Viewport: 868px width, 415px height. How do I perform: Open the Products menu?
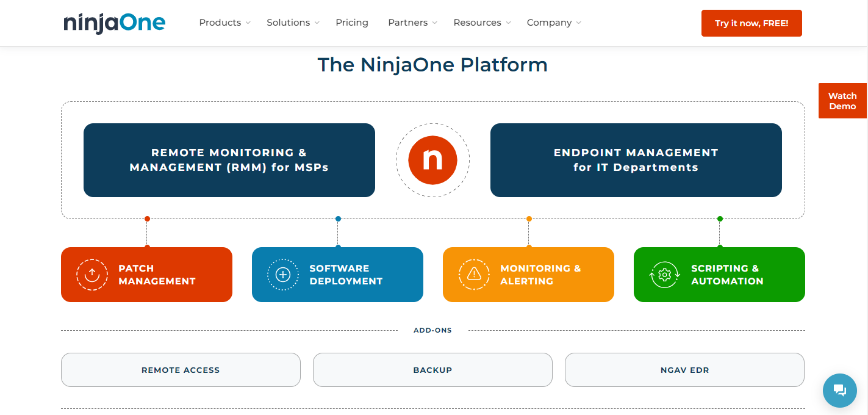(220, 23)
